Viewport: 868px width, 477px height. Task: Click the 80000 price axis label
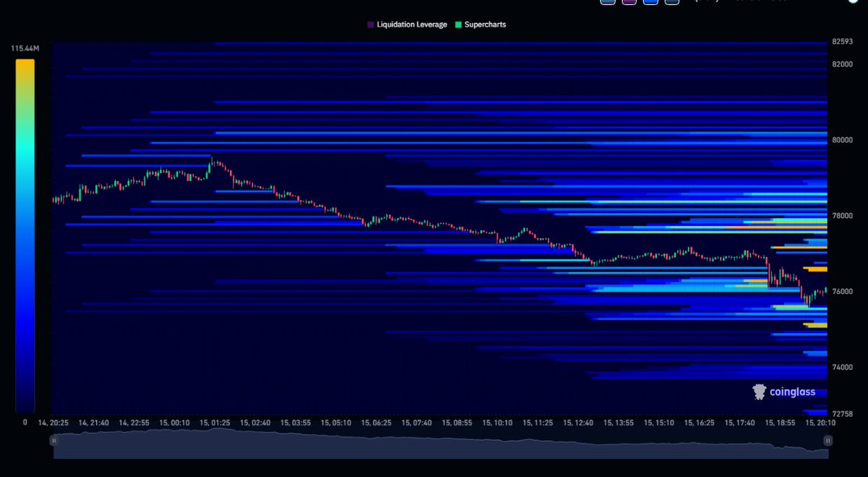coord(843,140)
